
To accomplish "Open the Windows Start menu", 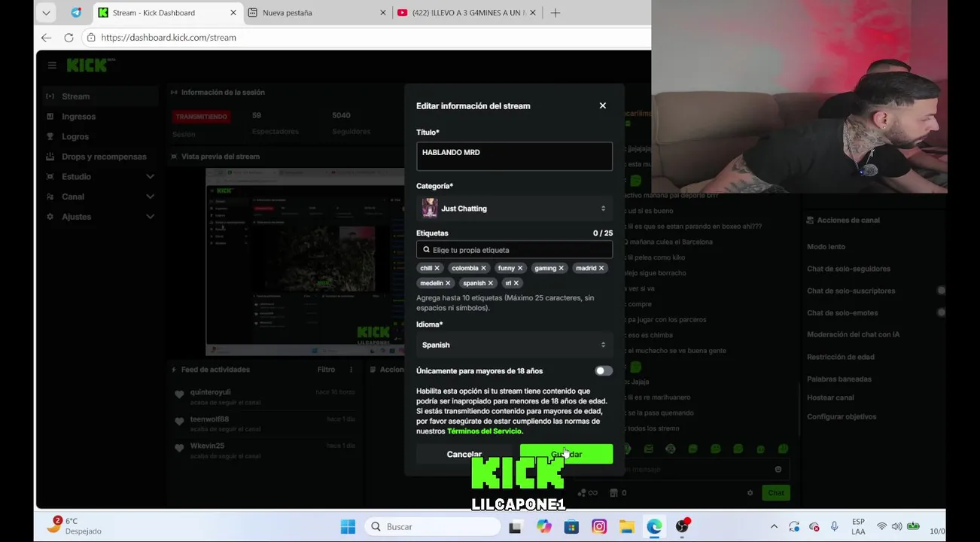I will [348, 527].
